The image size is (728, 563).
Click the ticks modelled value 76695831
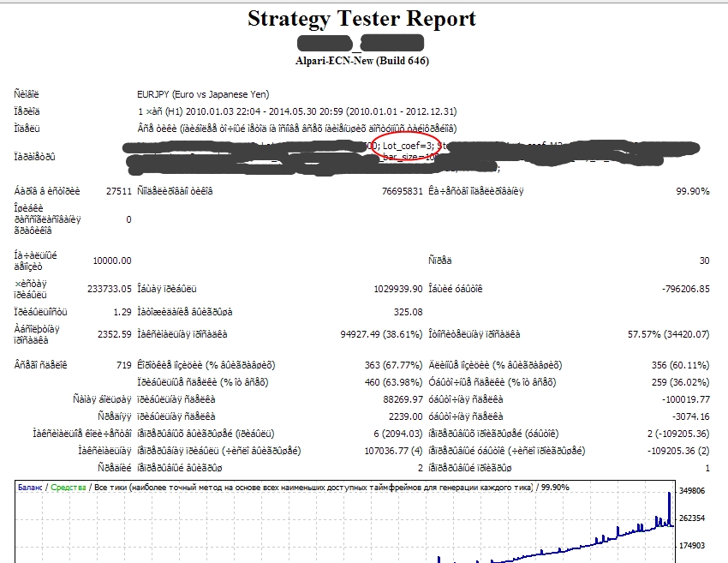tap(402, 191)
